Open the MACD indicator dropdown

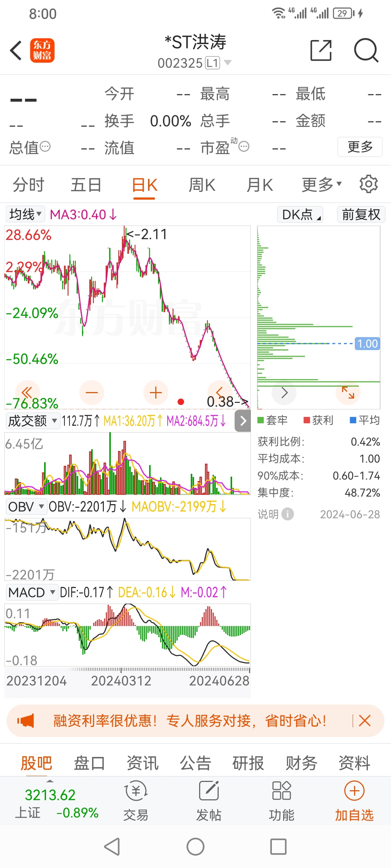[32, 592]
